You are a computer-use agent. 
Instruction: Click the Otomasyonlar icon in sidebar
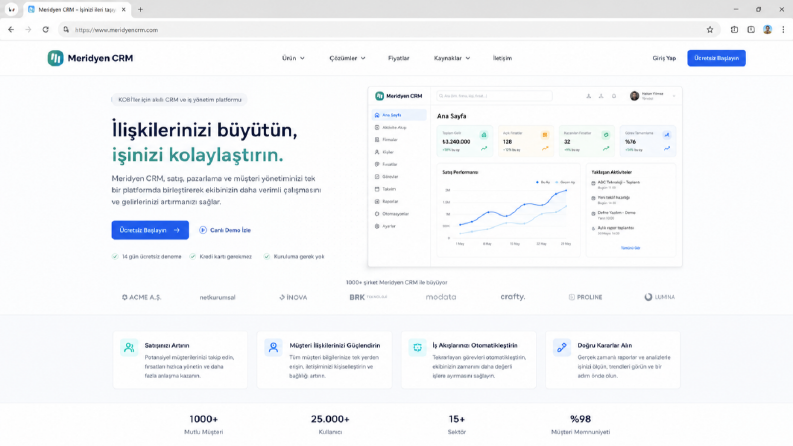tap(377, 214)
